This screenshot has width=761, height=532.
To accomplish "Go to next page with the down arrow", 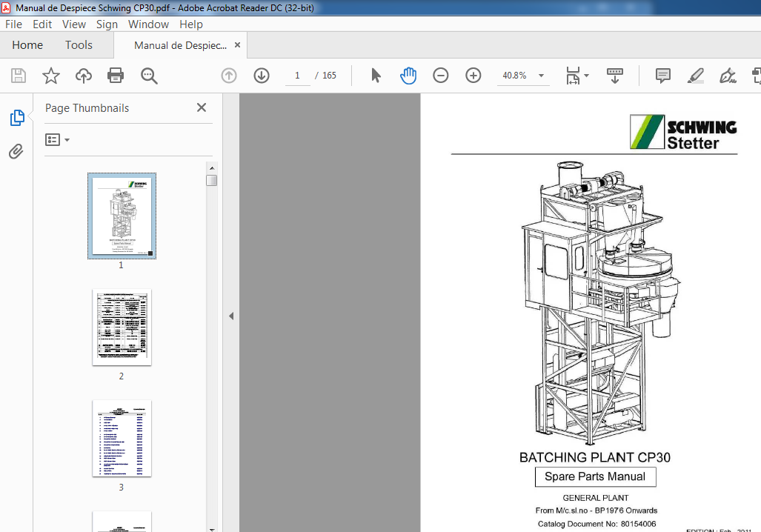I will click(262, 76).
